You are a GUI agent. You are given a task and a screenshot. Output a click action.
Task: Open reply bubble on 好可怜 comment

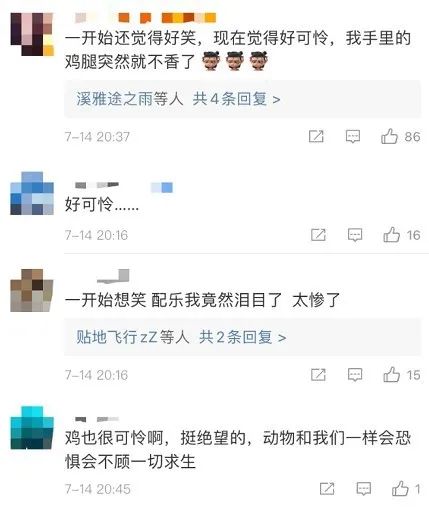click(355, 235)
